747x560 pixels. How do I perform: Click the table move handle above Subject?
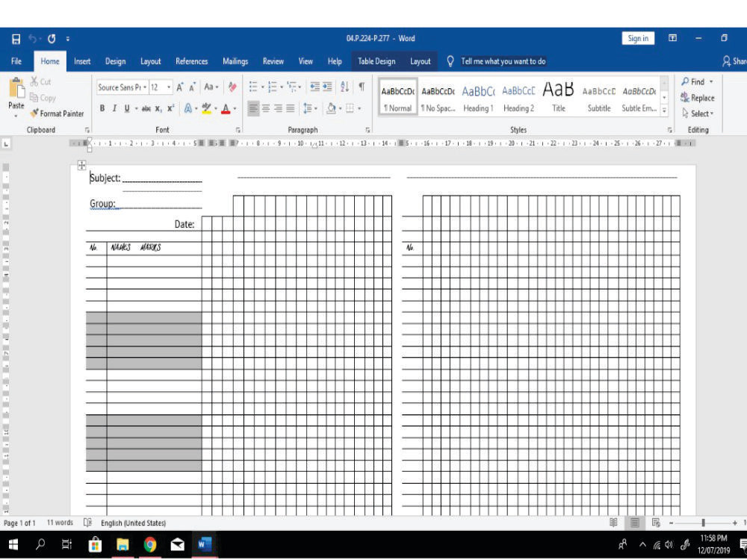[x=81, y=165]
